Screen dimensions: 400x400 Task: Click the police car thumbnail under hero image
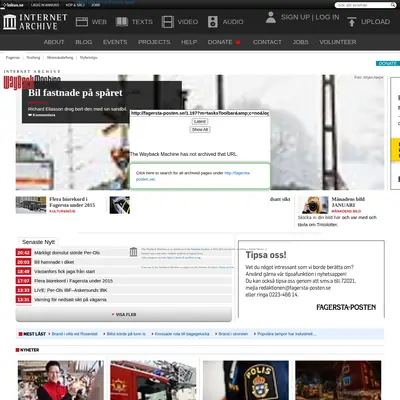[x=120, y=205]
